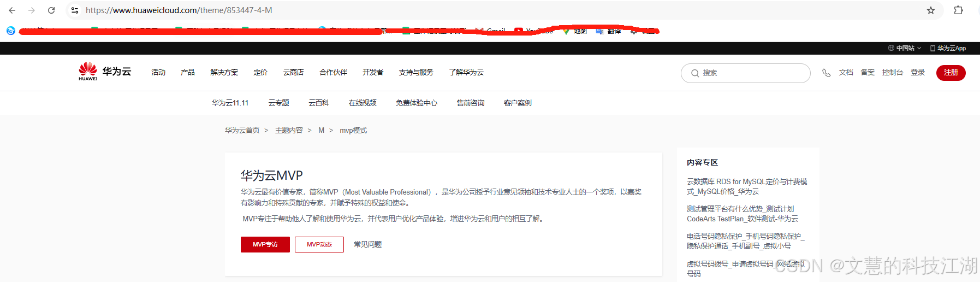Open the 了解华为云 menu
Screen dimensions: 980x282
coord(466,72)
